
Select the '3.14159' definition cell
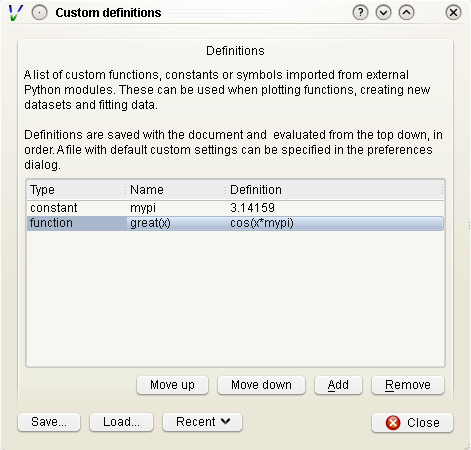pos(335,208)
